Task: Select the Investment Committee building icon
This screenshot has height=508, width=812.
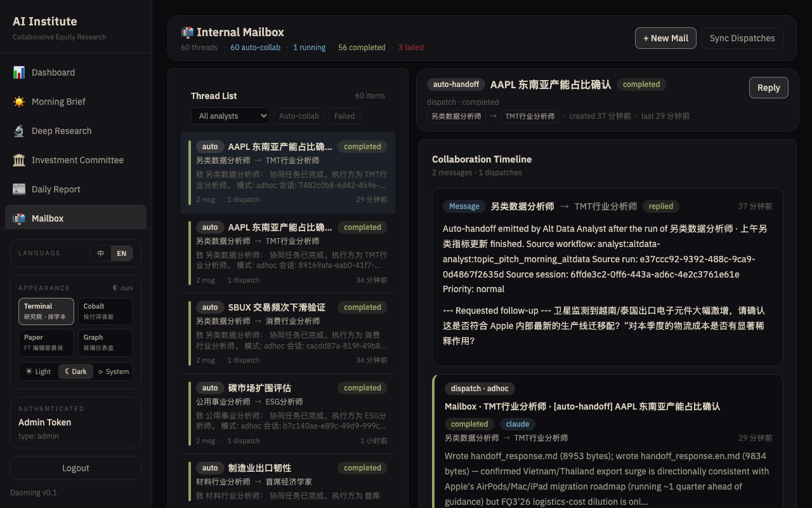Action: point(19,160)
